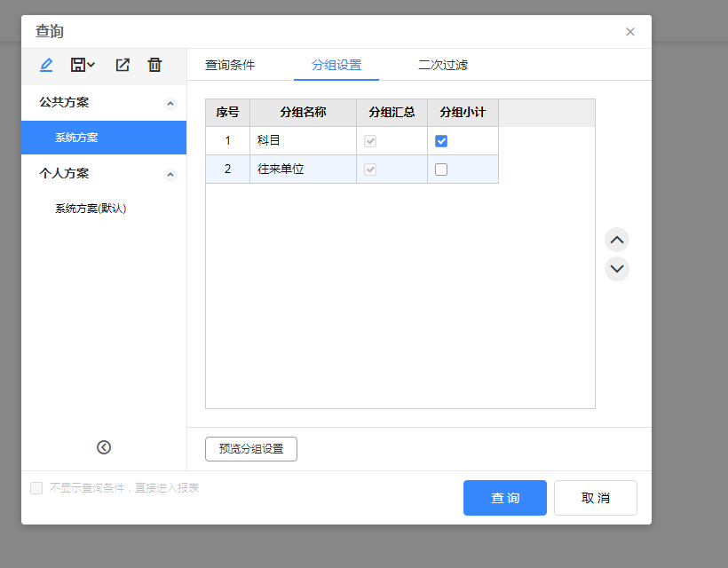Collapse the left scheme panel
The width and height of the screenshot is (728, 568).
click(104, 447)
